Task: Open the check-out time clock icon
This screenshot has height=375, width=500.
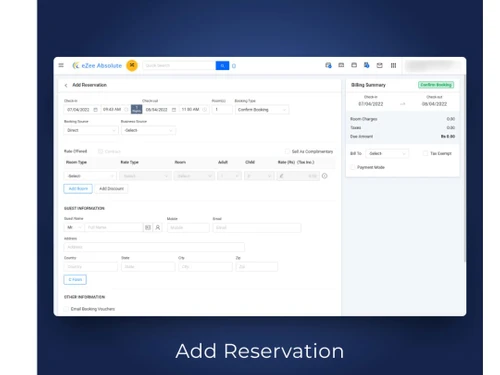Action: (x=205, y=110)
